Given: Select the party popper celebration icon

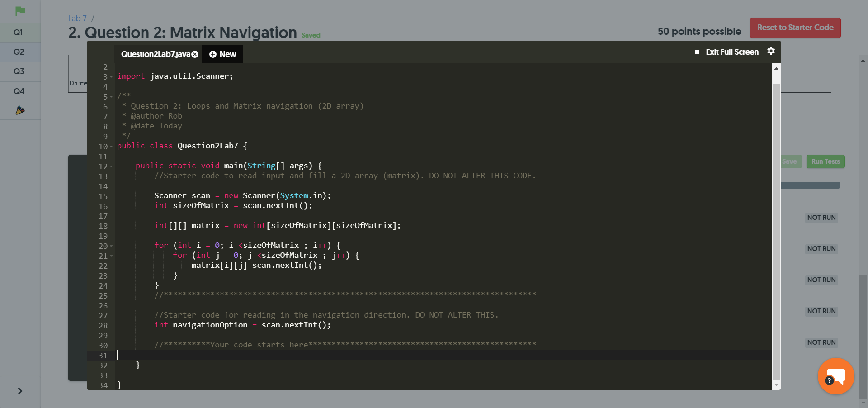Looking at the screenshot, I should 20,110.
